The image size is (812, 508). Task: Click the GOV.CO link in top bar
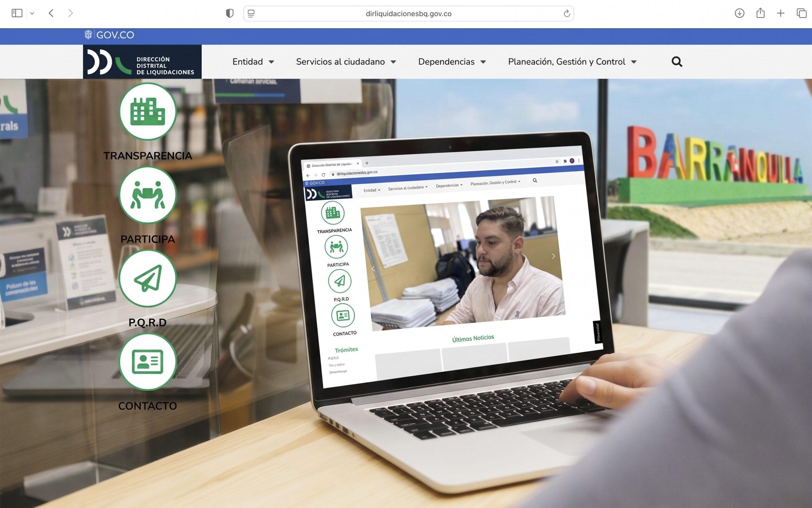[109, 35]
